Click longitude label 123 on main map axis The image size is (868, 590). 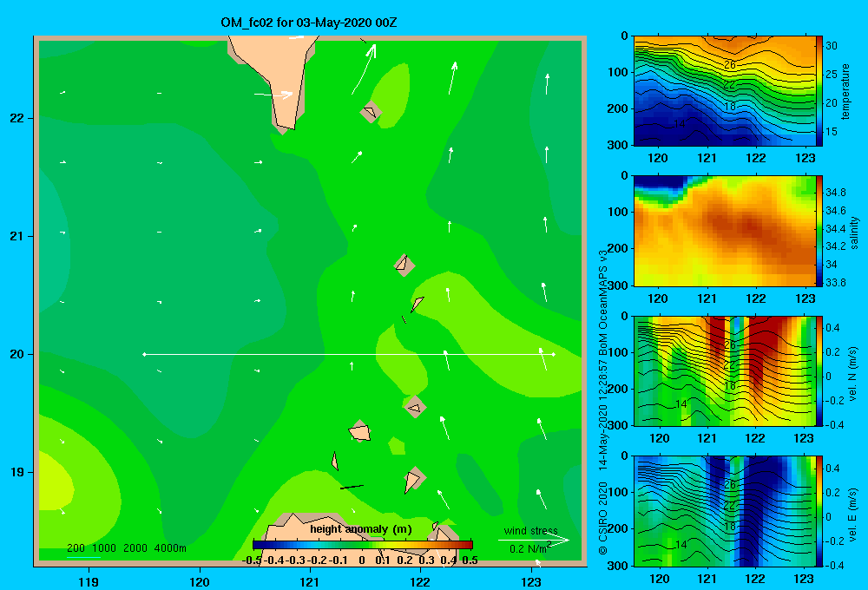click(531, 581)
